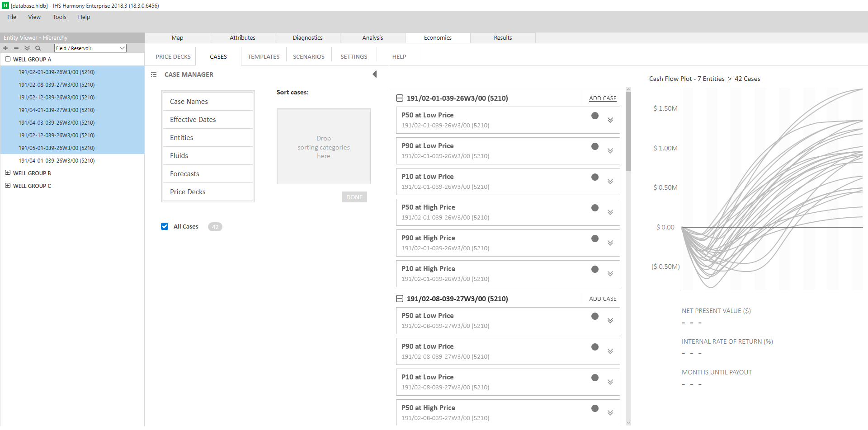Viewport: 868px width, 430px height.
Task: Collapse the Case Manager panel with the arrow
Action: click(374, 74)
